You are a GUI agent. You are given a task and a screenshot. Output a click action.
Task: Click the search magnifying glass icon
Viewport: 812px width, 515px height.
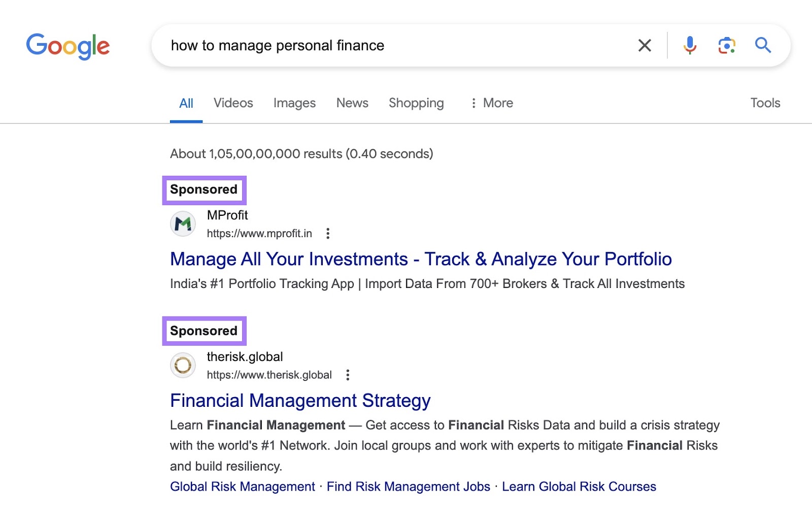click(763, 45)
